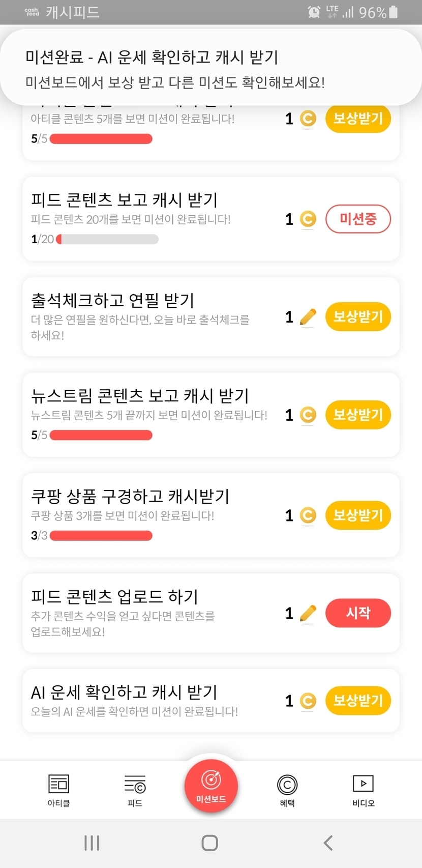The image size is (422, 868).
Task: Tap the coin icon in 쿠팡 상품 mission
Action: coord(308,515)
